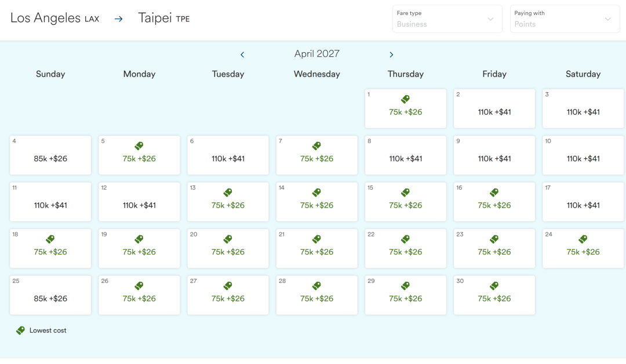Screen dimensions: 626x364
Task: Advance to next month with right chevron
Action: pos(391,54)
